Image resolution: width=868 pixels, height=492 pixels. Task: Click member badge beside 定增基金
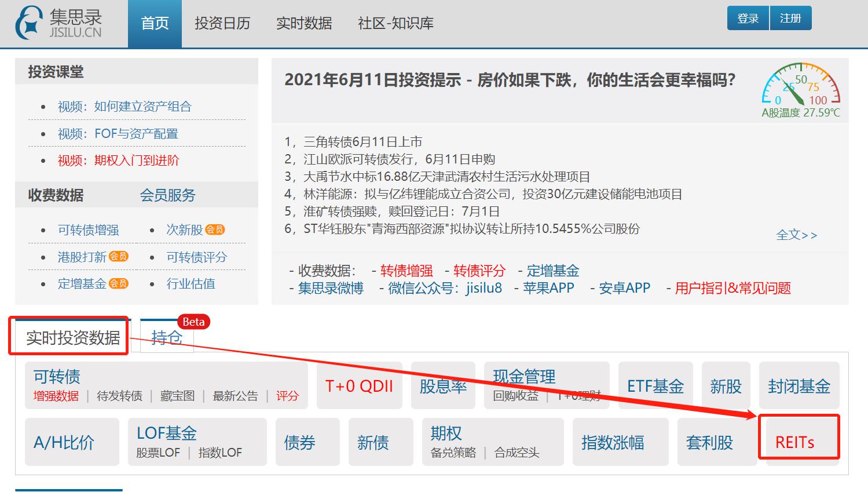(119, 283)
